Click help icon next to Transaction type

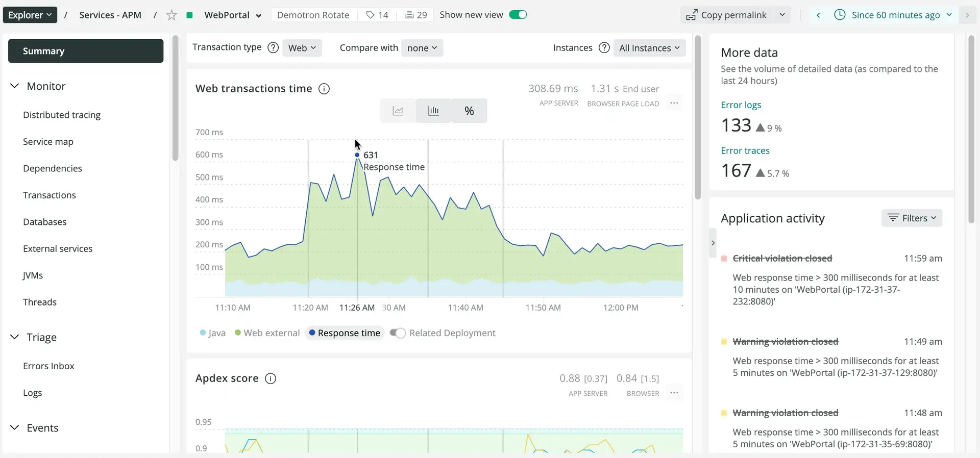pos(273,47)
